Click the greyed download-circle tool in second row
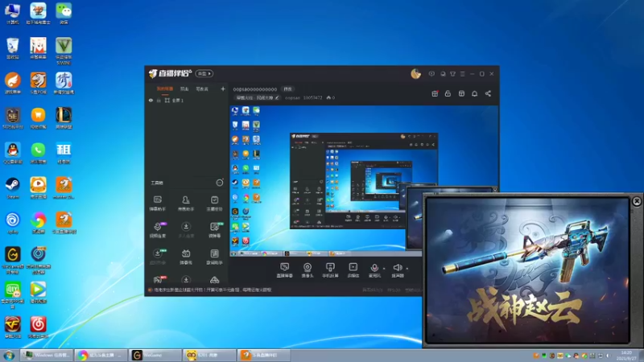 [186, 230]
